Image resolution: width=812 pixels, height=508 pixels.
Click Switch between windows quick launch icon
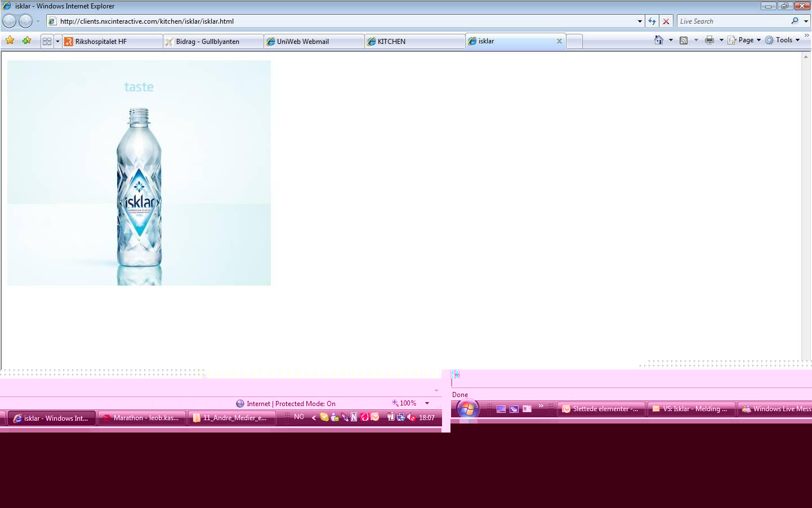[514, 409]
